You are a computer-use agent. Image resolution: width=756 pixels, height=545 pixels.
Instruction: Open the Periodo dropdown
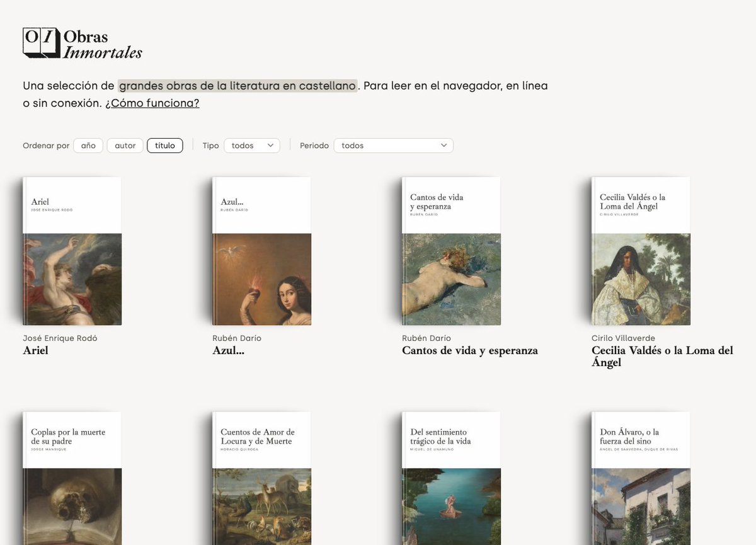393,146
